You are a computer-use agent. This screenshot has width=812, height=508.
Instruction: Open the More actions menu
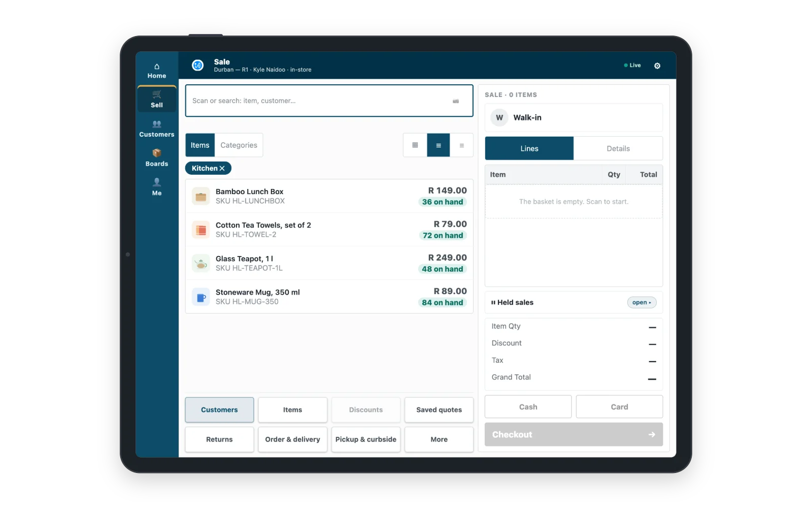[439, 439]
